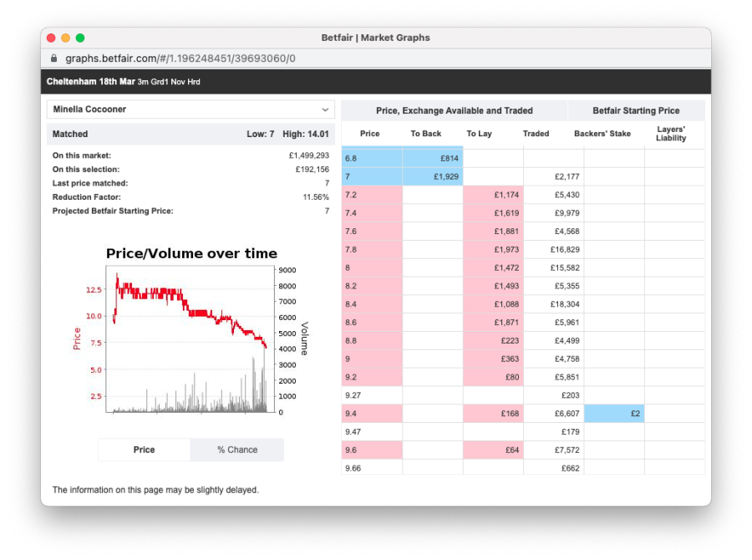This screenshot has width=752, height=560.
Task: Click the £192,156 selection total value
Action: [x=312, y=170]
